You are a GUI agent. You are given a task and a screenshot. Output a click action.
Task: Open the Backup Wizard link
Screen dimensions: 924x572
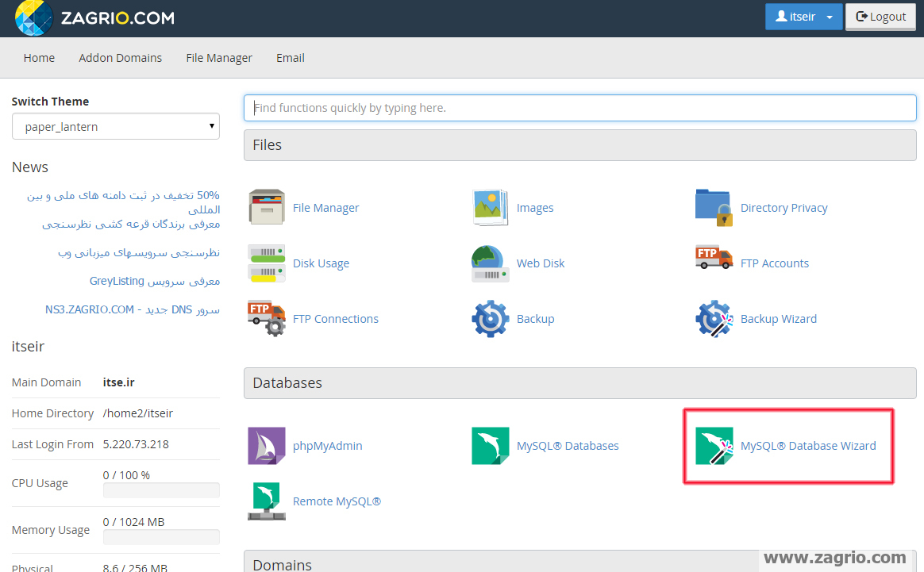pos(779,319)
